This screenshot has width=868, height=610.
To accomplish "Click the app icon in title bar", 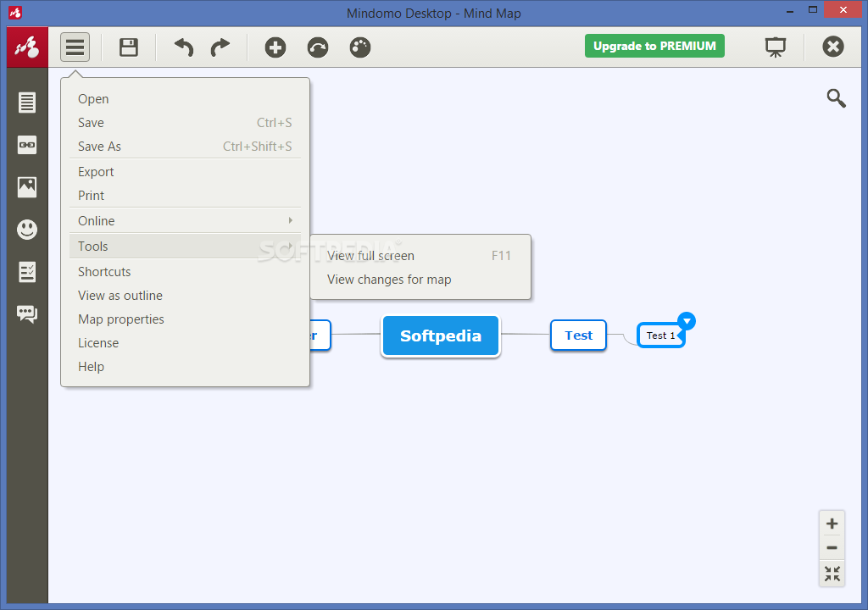I will click(15, 12).
